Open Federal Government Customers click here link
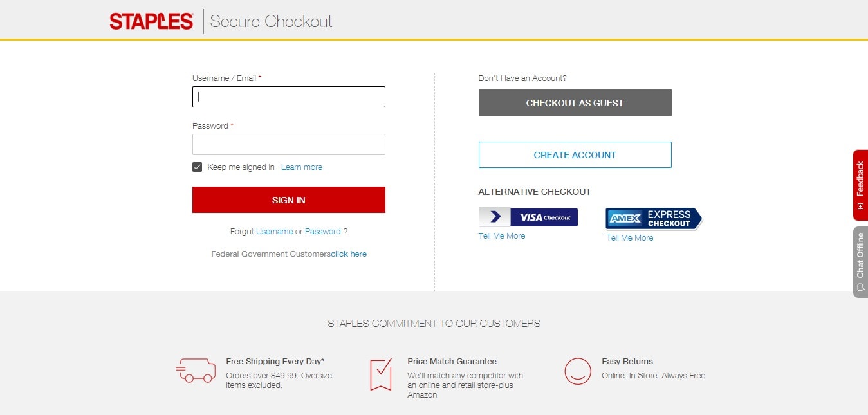Screen dimensions: 868x415 pos(349,254)
